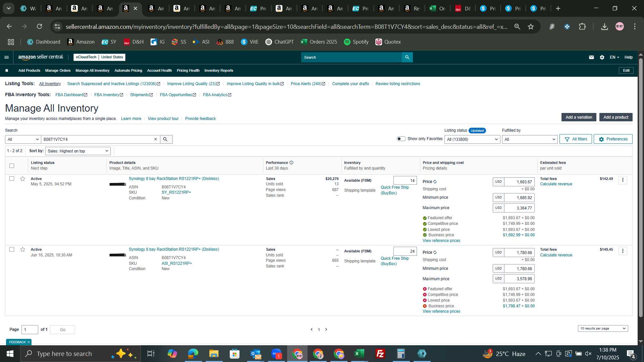Close the FEEDBACK tab
644x362 pixels.
29,342
